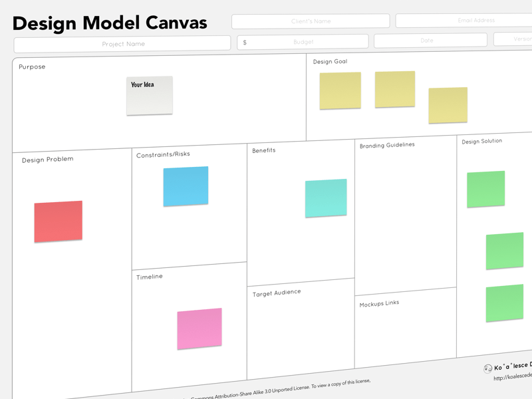Click the Benefits section label
The width and height of the screenshot is (532, 399).
pyautogui.click(x=264, y=150)
